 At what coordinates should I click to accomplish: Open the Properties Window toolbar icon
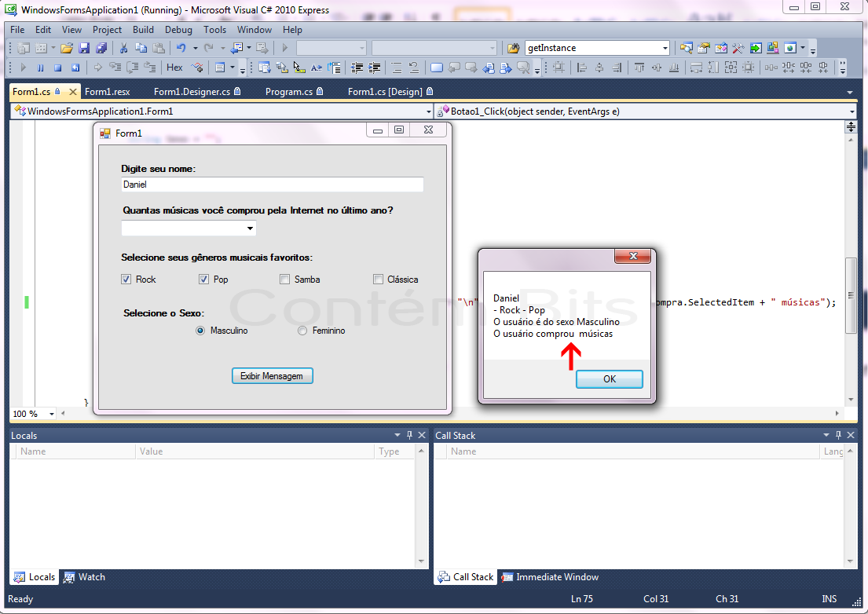[704, 48]
